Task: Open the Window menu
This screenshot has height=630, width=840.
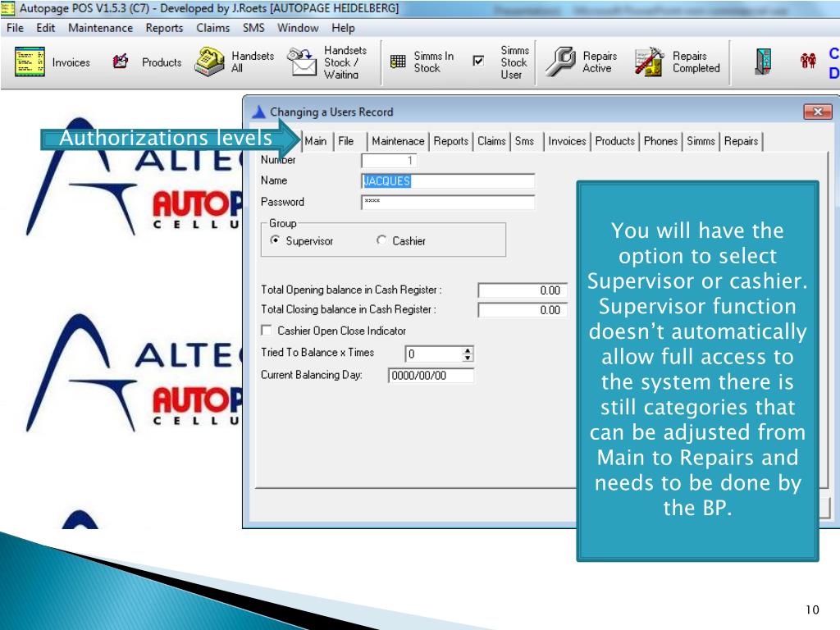Action: click(x=298, y=28)
